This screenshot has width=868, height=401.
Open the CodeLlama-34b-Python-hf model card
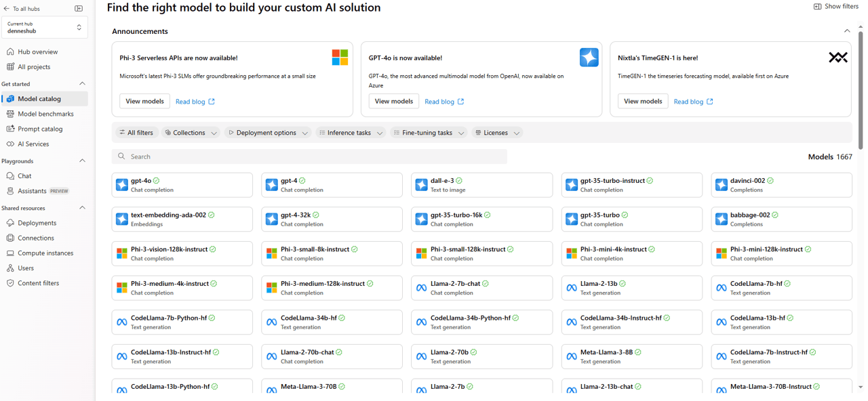481,322
